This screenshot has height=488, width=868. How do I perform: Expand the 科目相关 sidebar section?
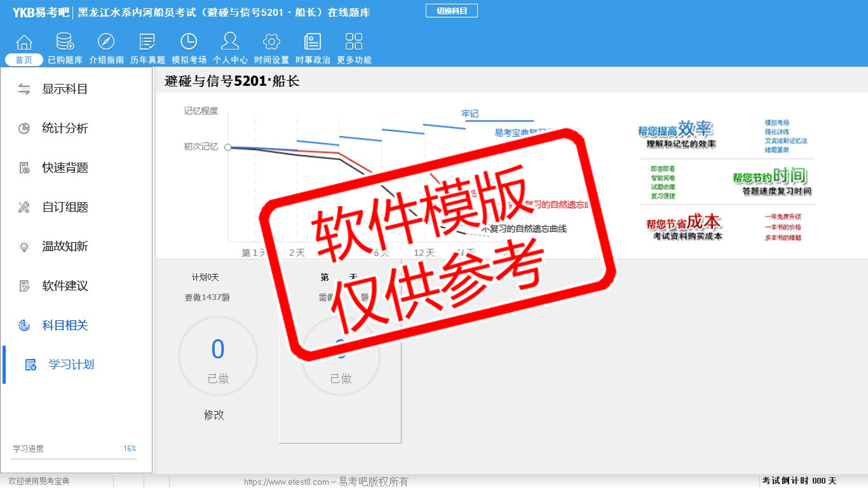pyautogui.click(x=64, y=325)
